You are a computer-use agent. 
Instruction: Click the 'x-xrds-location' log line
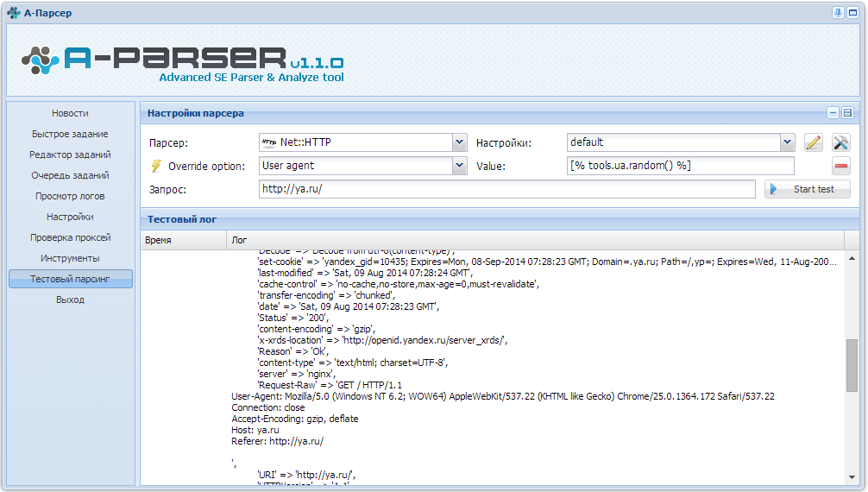tap(382, 340)
